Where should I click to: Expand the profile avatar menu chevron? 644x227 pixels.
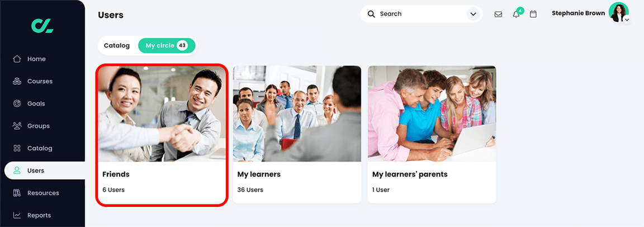tap(627, 20)
